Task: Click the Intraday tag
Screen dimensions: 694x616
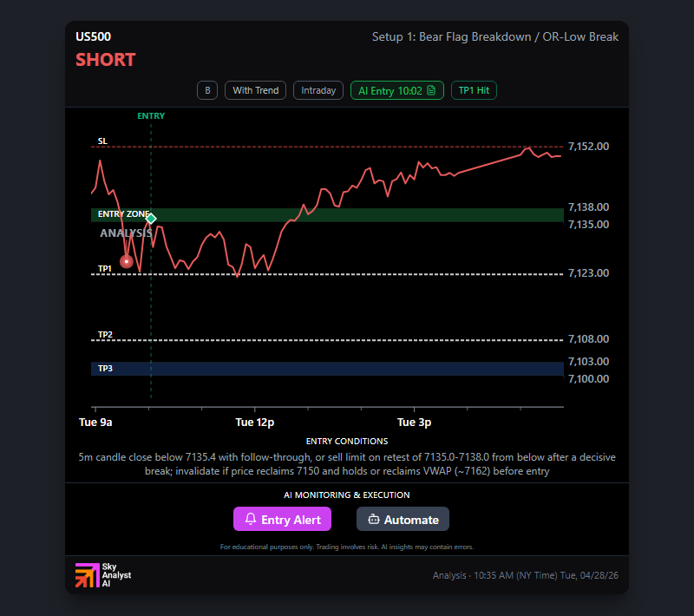Action: (x=318, y=91)
